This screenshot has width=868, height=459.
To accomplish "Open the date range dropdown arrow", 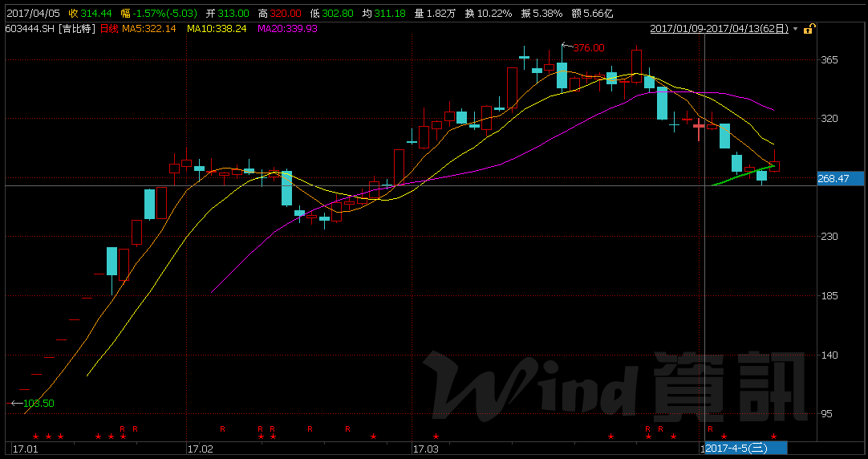I will [796, 29].
